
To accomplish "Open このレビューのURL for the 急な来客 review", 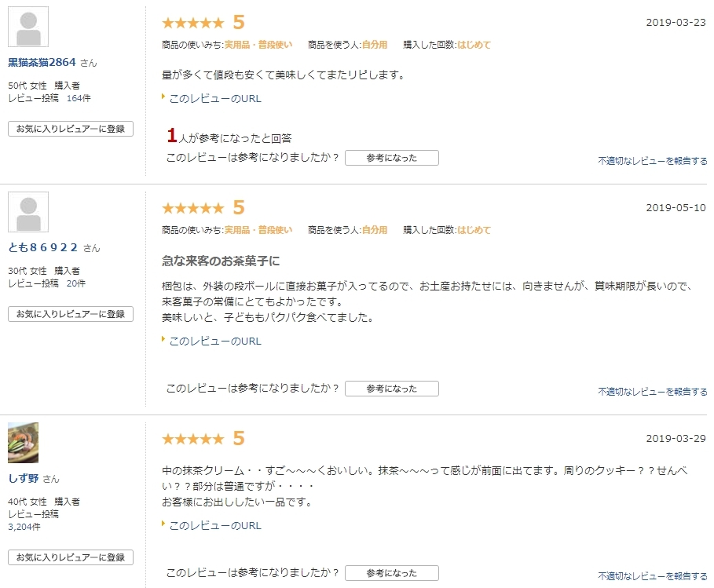I will point(215,341).
